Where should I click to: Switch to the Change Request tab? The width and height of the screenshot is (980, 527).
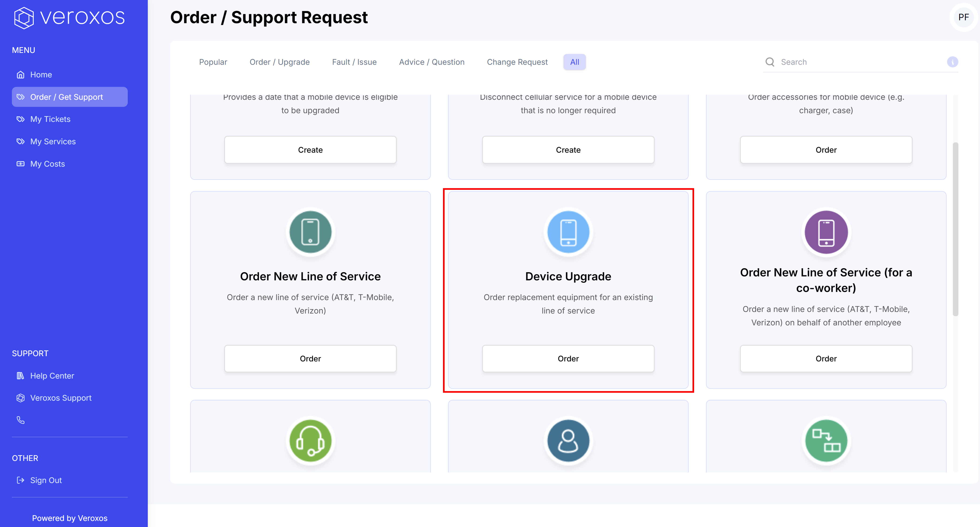(517, 62)
